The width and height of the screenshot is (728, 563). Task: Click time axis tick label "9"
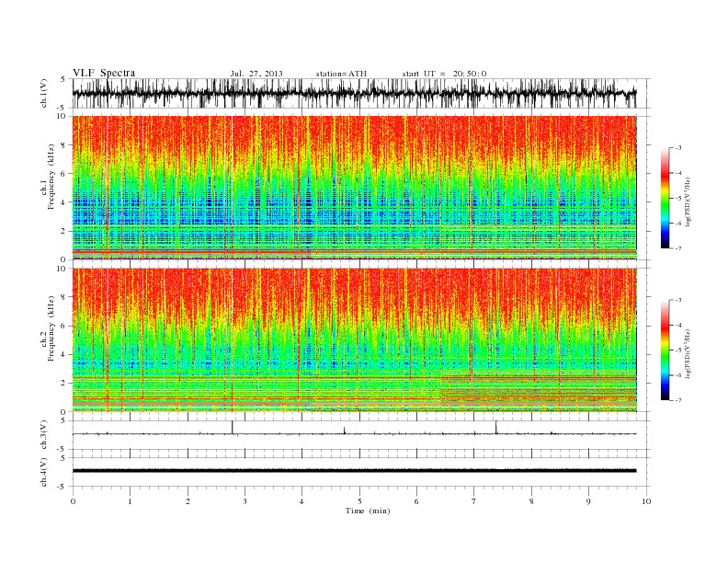(x=588, y=501)
